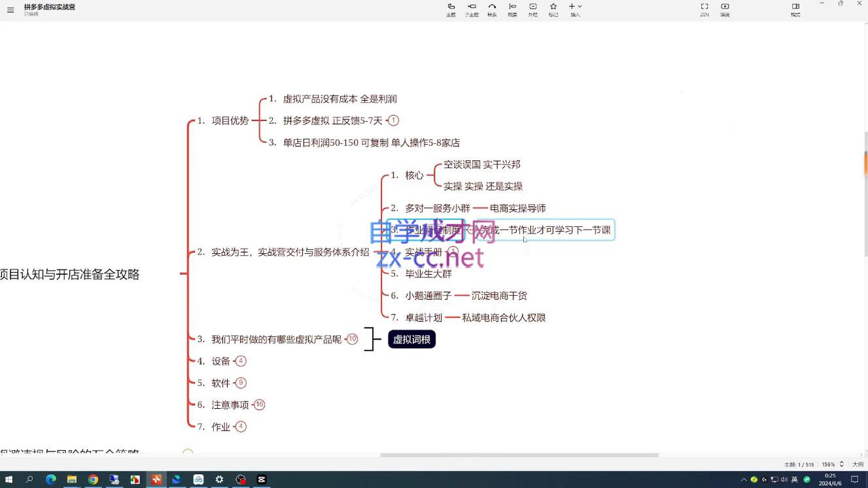Select topic 我们平时做的有哪些虚拟产品呢
868x488 pixels.
pos(276,339)
